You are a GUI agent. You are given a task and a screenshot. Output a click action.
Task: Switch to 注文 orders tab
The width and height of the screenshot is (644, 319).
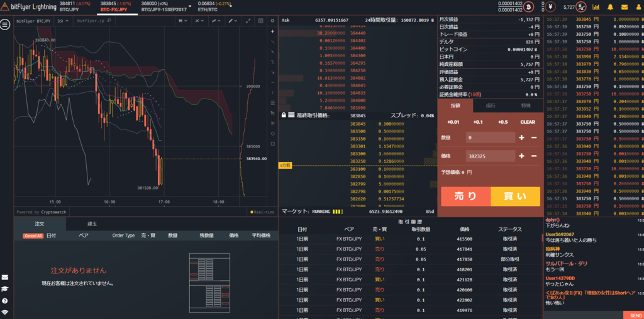coord(40,224)
